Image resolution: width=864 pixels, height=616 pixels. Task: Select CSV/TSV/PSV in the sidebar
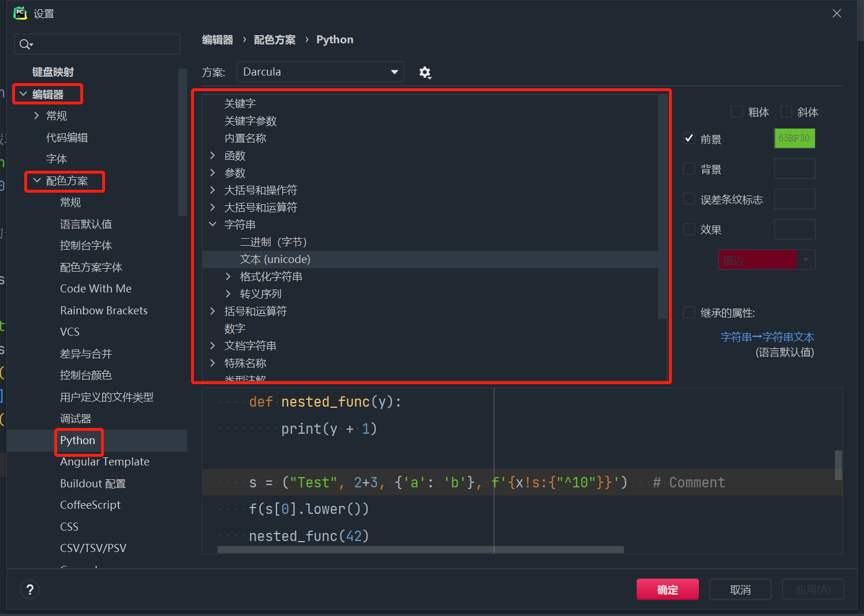click(93, 548)
